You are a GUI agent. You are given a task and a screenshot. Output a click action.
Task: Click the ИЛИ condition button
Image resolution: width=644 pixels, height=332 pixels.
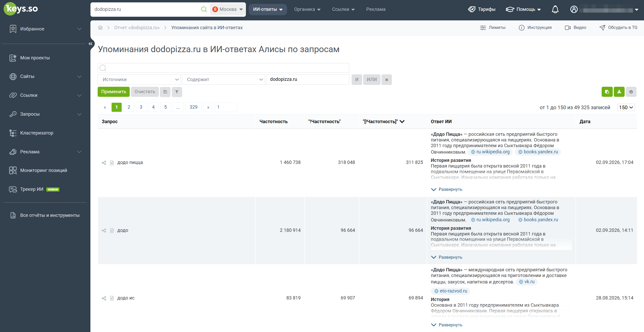(372, 80)
